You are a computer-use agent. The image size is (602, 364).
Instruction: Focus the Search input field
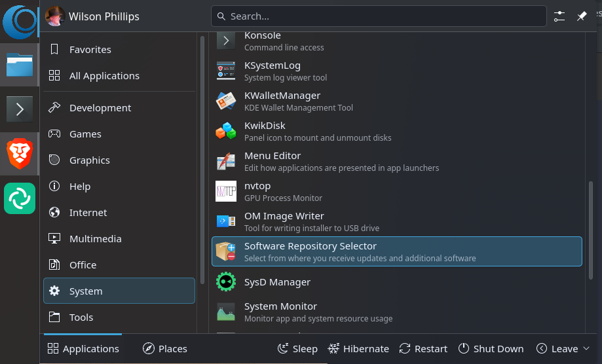click(379, 16)
